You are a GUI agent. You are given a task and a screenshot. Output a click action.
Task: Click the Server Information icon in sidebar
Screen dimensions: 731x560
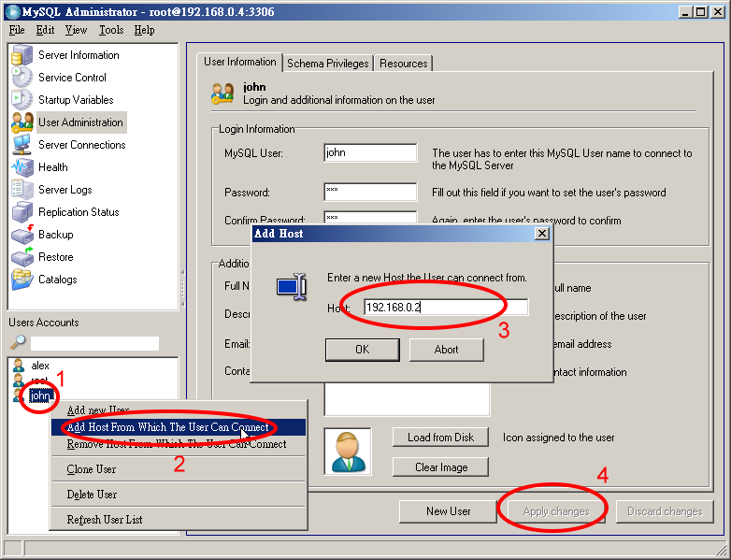pos(21,56)
